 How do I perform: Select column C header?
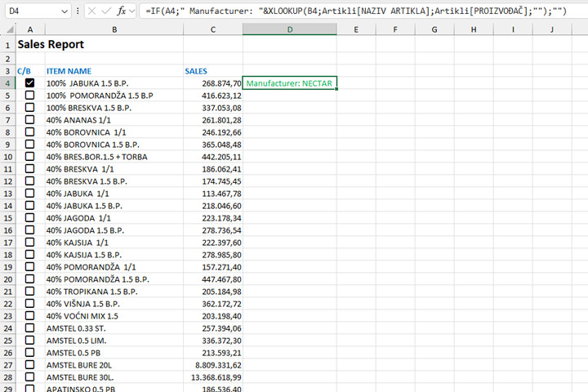(212, 29)
